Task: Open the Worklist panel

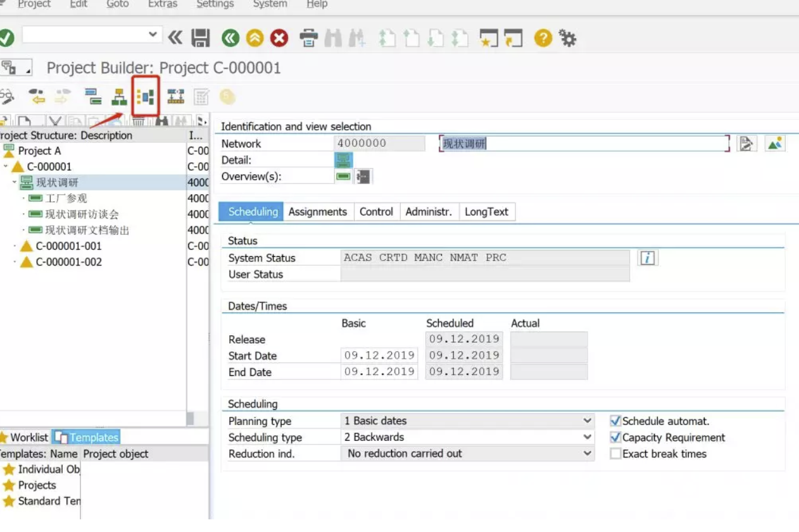Action: click(24, 437)
